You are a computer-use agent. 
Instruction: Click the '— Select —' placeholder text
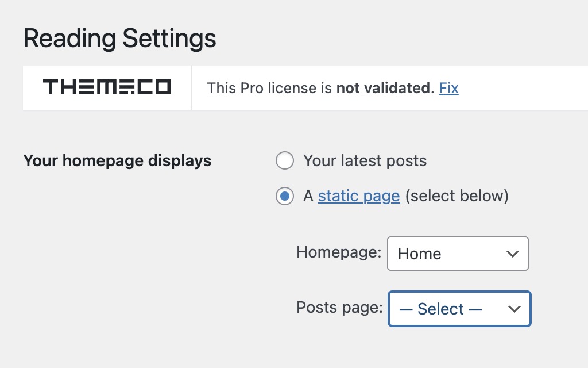coord(440,309)
